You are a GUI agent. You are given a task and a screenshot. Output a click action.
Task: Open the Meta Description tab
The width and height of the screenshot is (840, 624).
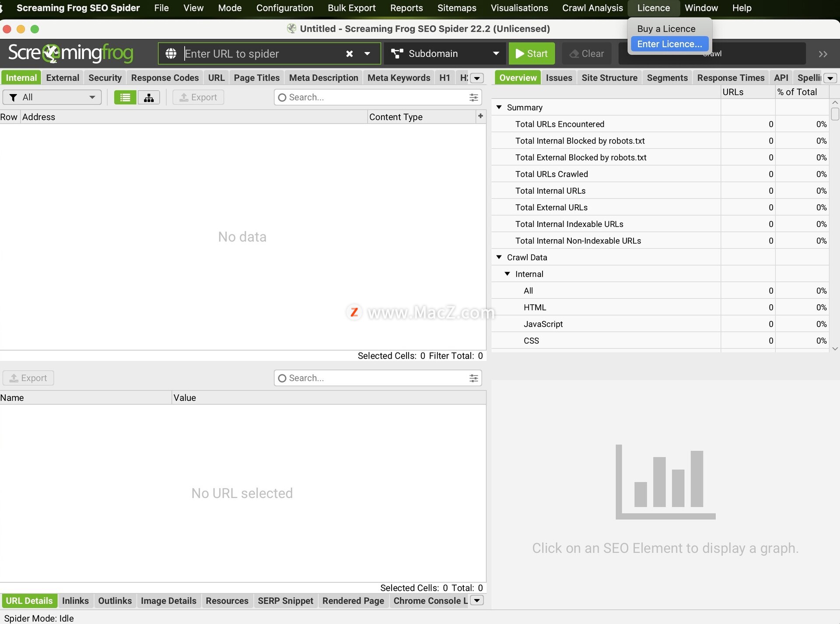coord(324,78)
